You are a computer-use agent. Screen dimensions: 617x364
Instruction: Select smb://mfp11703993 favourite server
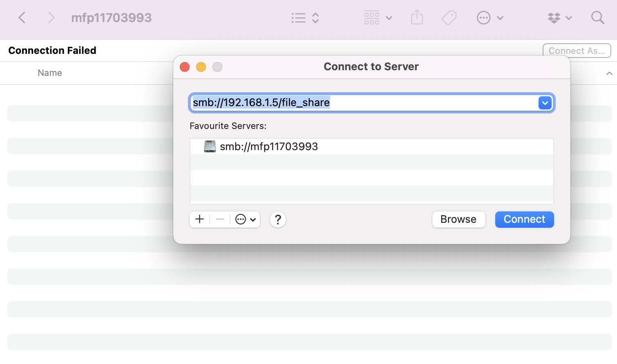pos(372,146)
